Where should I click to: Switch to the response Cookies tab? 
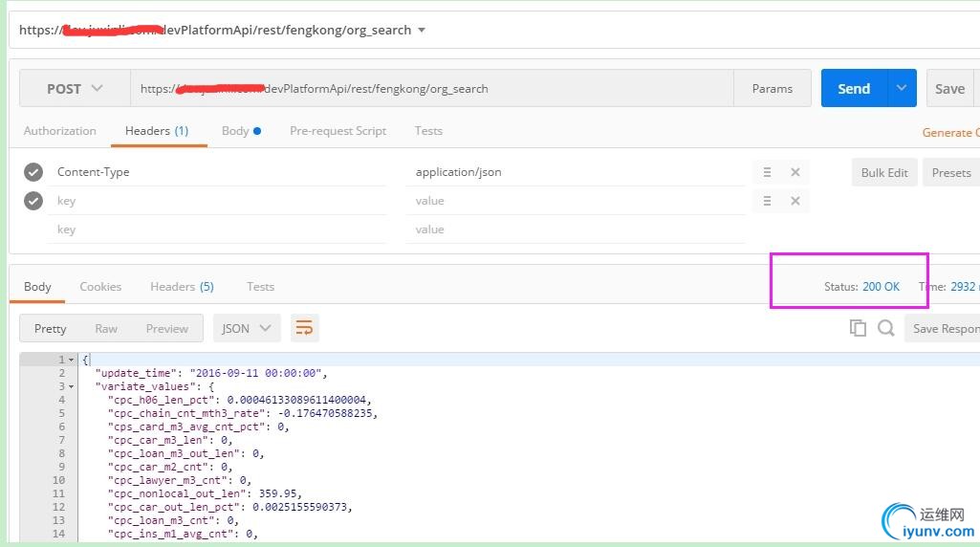point(100,286)
